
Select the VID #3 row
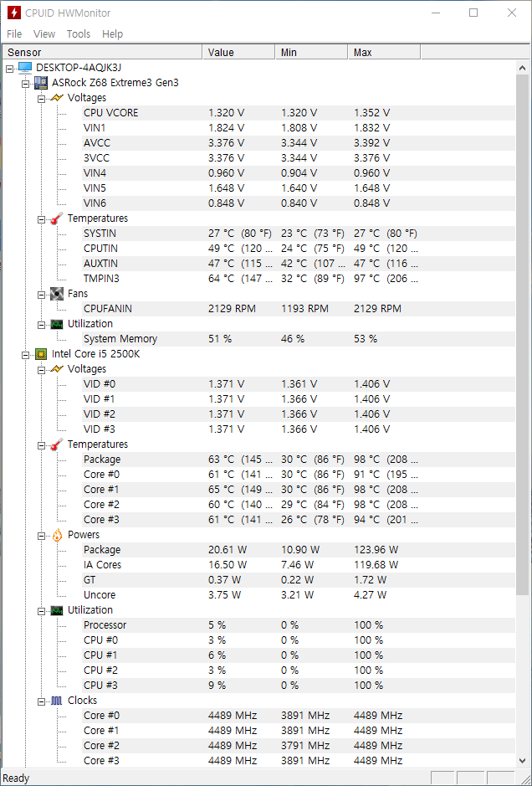click(299, 429)
